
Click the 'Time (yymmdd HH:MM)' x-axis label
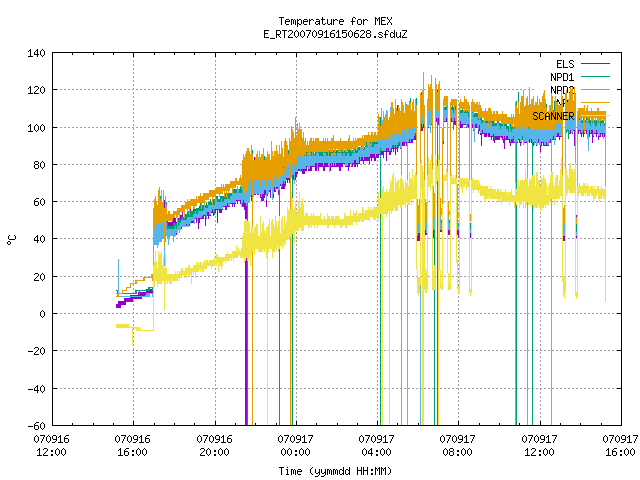336,471
